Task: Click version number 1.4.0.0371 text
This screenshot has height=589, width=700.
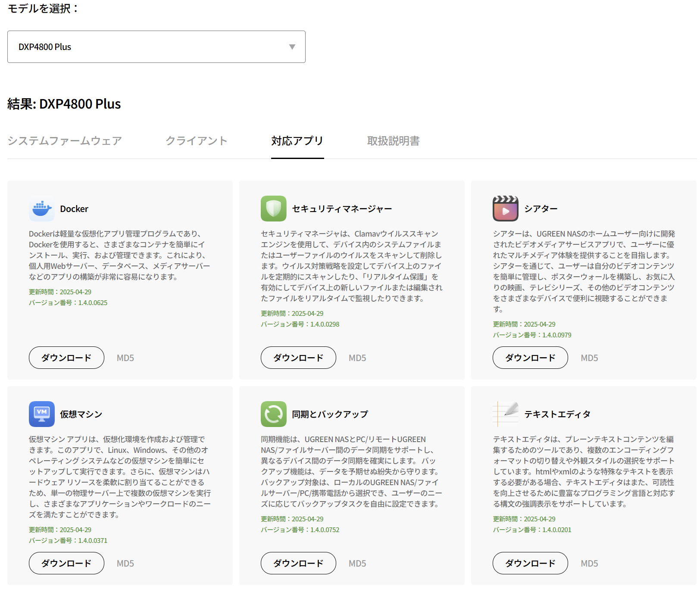Action: [x=93, y=541]
